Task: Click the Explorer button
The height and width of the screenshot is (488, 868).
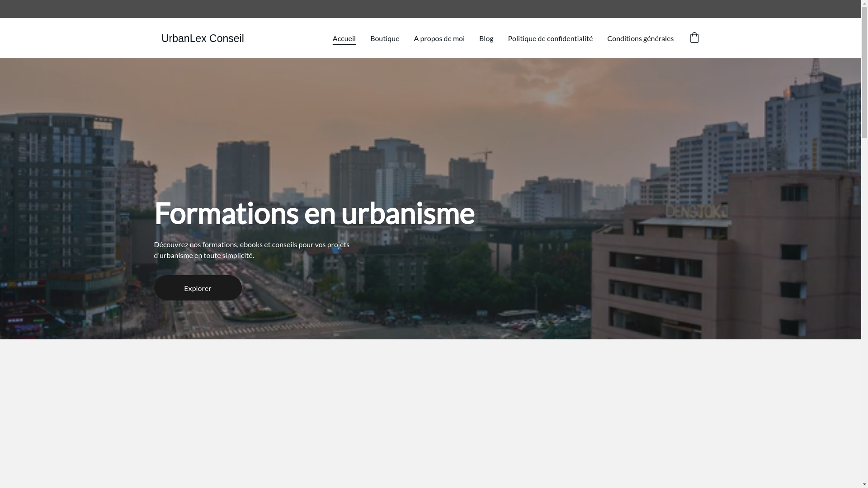Action: click(198, 288)
